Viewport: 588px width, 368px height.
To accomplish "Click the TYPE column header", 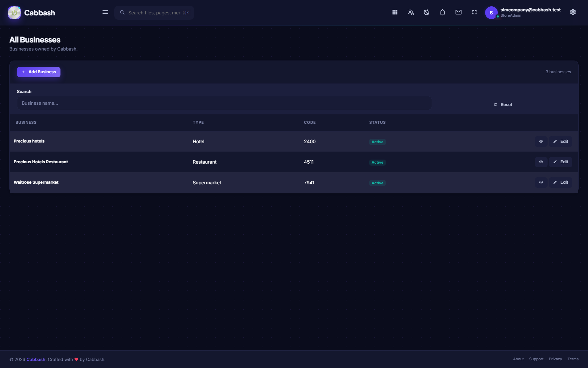I will (198, 122).
